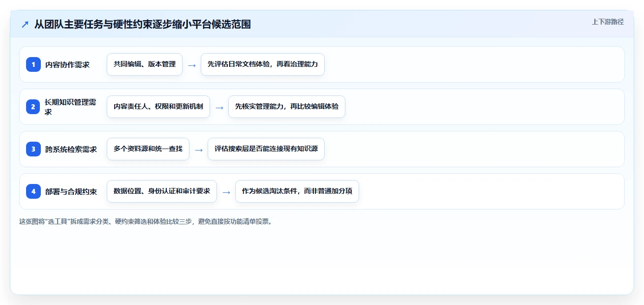Select the 共同编辑、版本管理 box

(145, 64)
